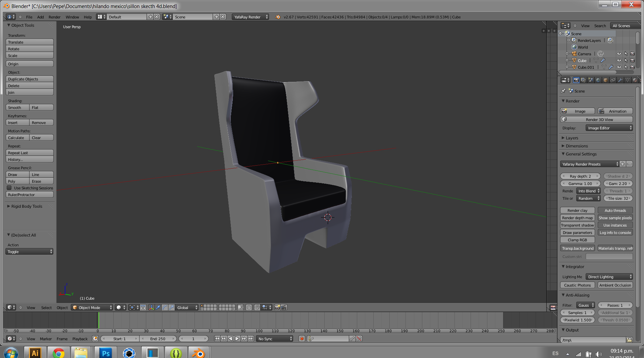Toggle proportional editing circle icon
644x358 pixels.
(249, 307)
